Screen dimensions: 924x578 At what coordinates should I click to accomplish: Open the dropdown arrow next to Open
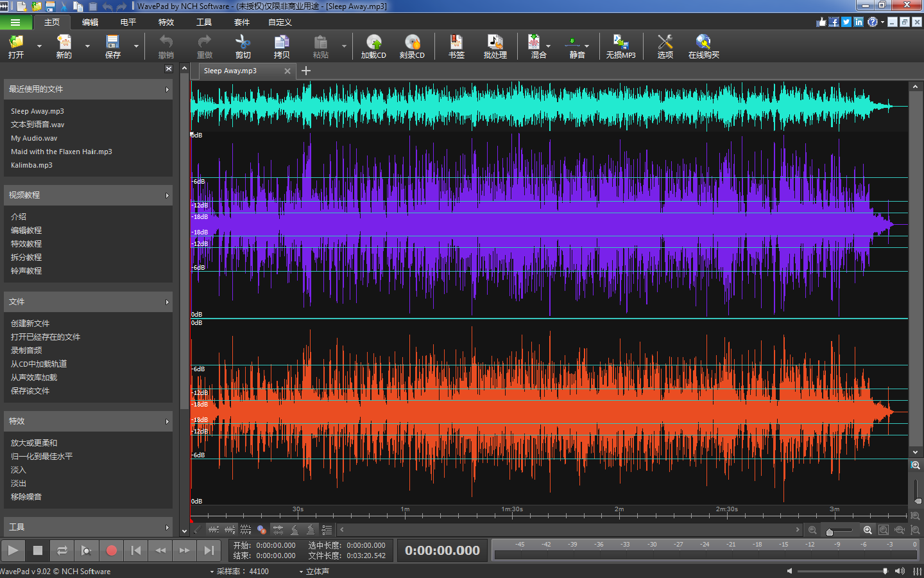pyautogui.click(x=39, y=46)
